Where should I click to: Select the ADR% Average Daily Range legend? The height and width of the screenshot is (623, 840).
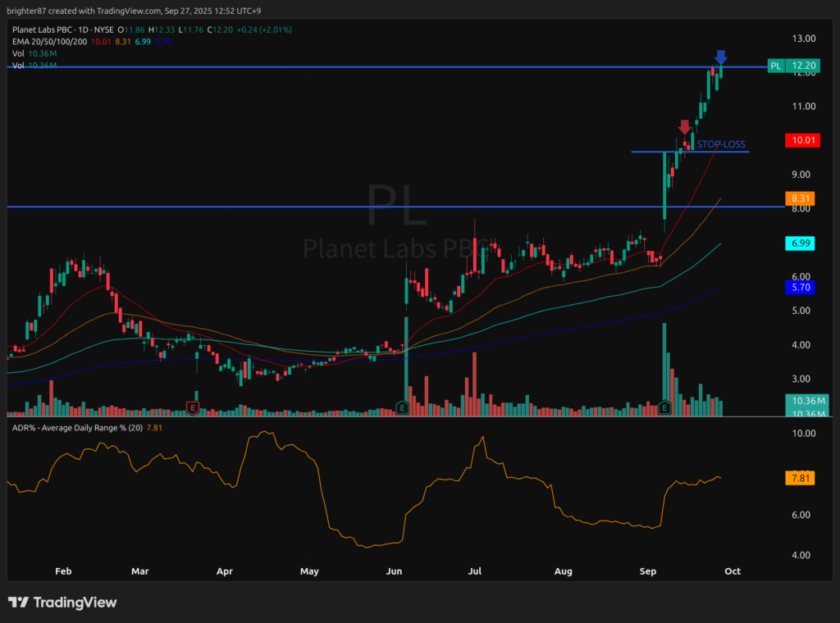click(x=77, y=428)
